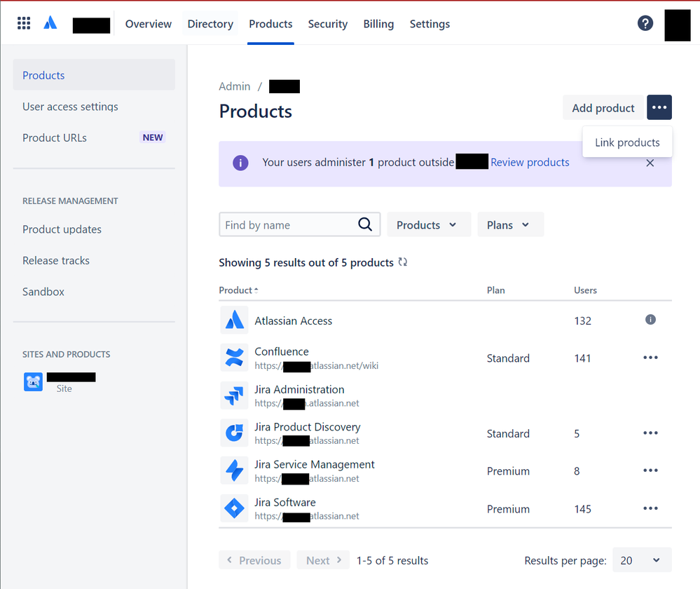Click the Atlassian Access product icon
The width and height of the screenshot is (700, 589).
(x=234, y=320)
